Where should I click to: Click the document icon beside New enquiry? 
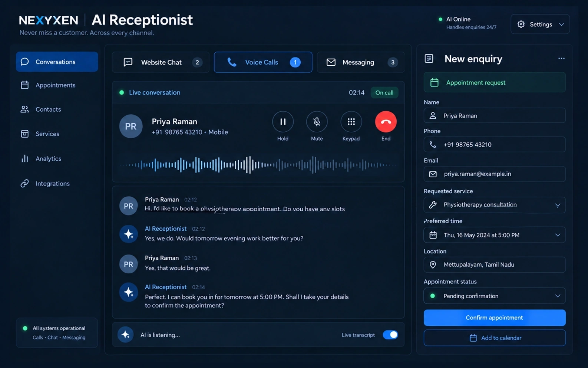(429, 59)
